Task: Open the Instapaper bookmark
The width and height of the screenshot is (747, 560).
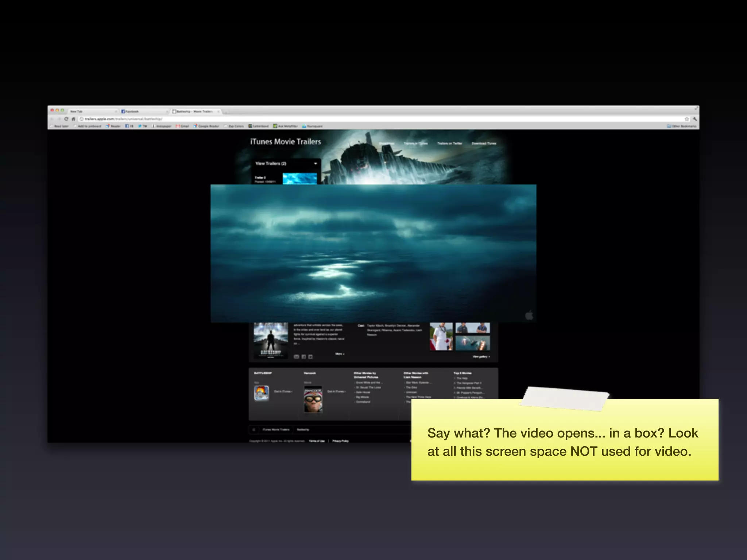Action: pyautogui.click(x=162, y=126)
